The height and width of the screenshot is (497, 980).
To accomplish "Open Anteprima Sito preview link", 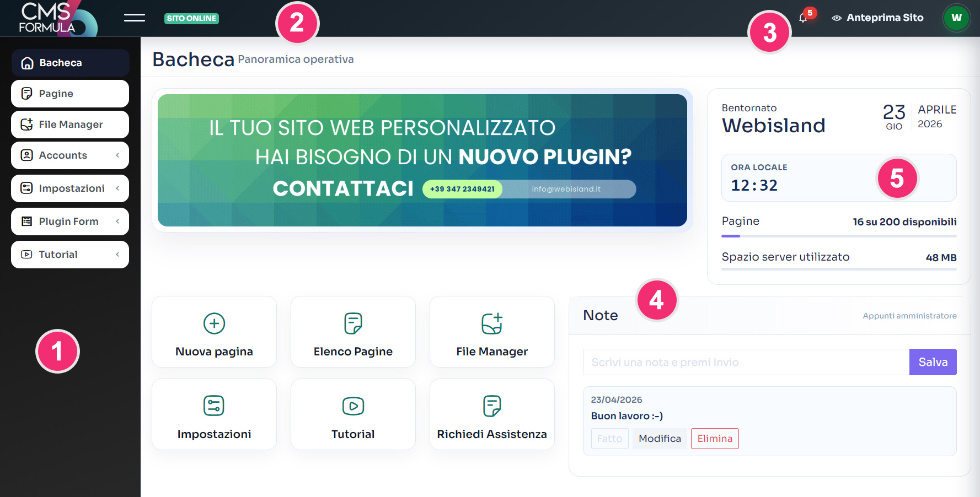I will click(878, 18).
